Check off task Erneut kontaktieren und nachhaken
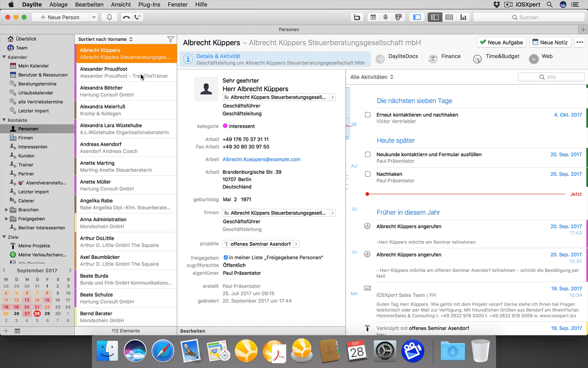The width and height of the screenshot is (588, 368). [367, 115]
